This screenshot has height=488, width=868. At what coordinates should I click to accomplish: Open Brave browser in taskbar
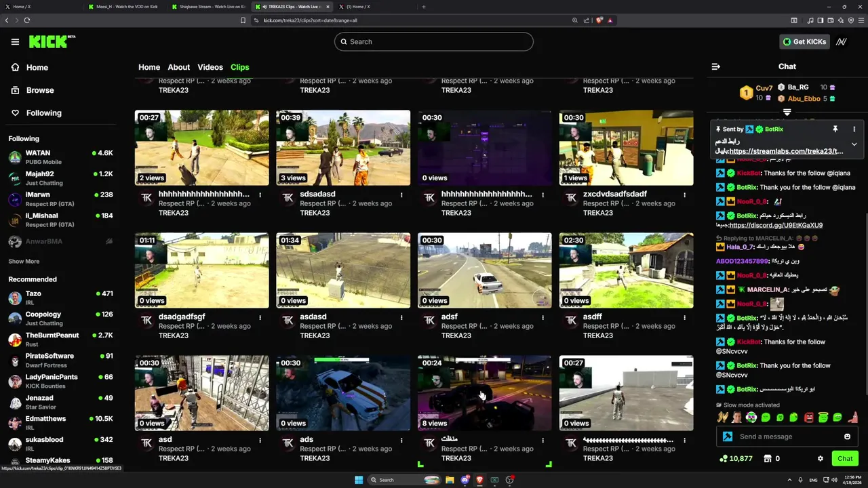point(479,480)
